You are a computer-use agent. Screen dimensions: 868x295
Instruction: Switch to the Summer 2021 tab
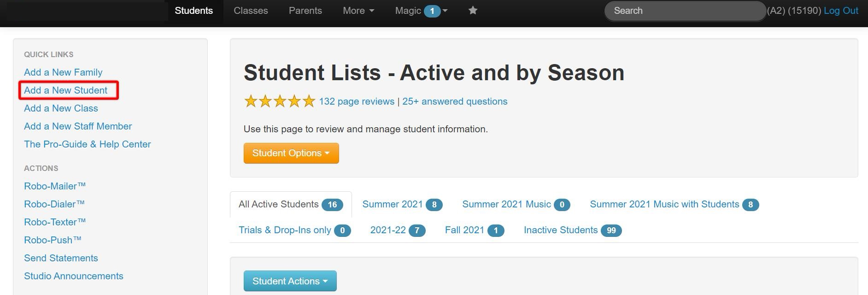tap(402, 204)
